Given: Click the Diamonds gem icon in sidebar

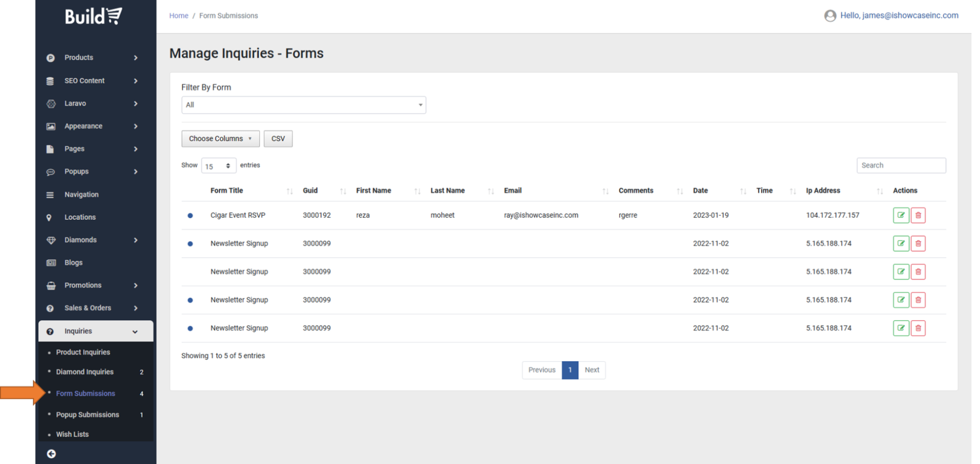Looking at the screenshot, I should [50, 240].
